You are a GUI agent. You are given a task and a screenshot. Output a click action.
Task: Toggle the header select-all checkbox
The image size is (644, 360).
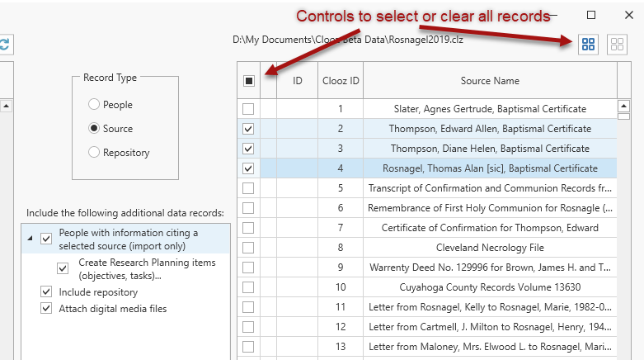(x=248, y=81)
